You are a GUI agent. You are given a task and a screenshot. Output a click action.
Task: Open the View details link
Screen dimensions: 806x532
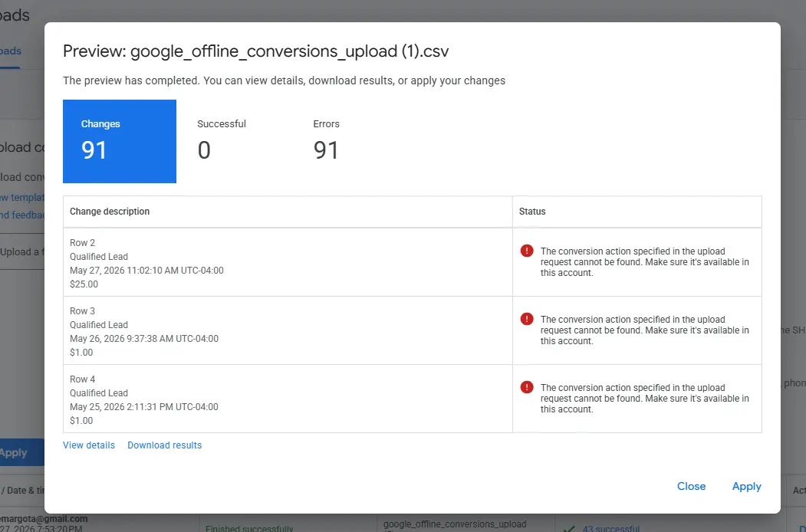pos(89,445)
